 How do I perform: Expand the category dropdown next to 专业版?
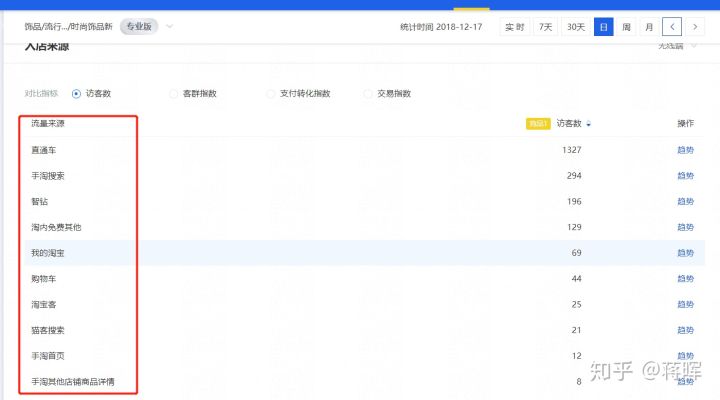169,27
